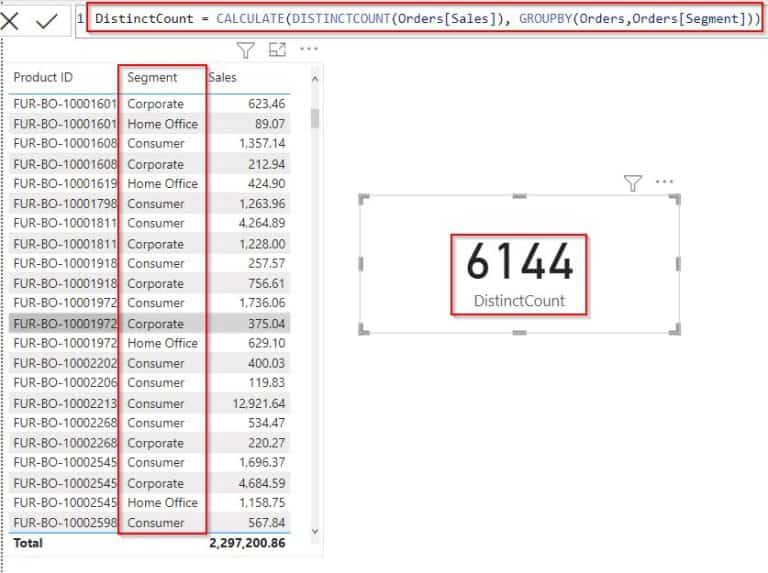Select Consumer segment in 1,357.14 row

coord(156,143)
